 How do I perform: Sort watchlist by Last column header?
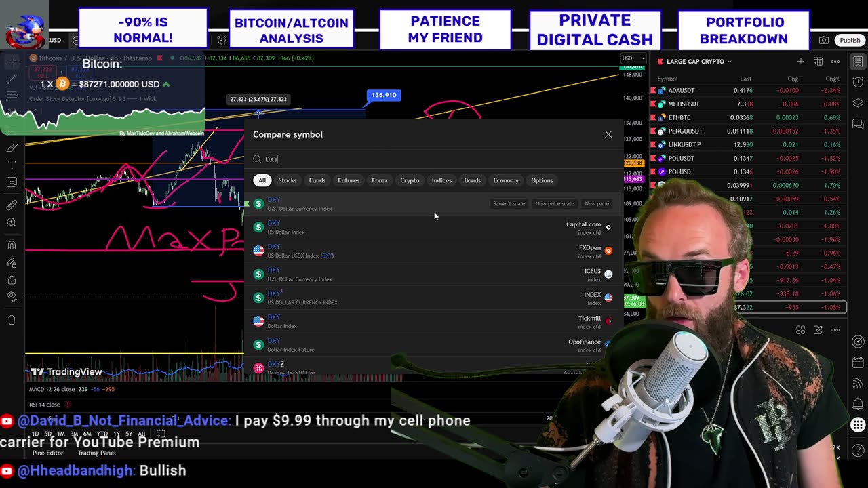click(745, 79)
